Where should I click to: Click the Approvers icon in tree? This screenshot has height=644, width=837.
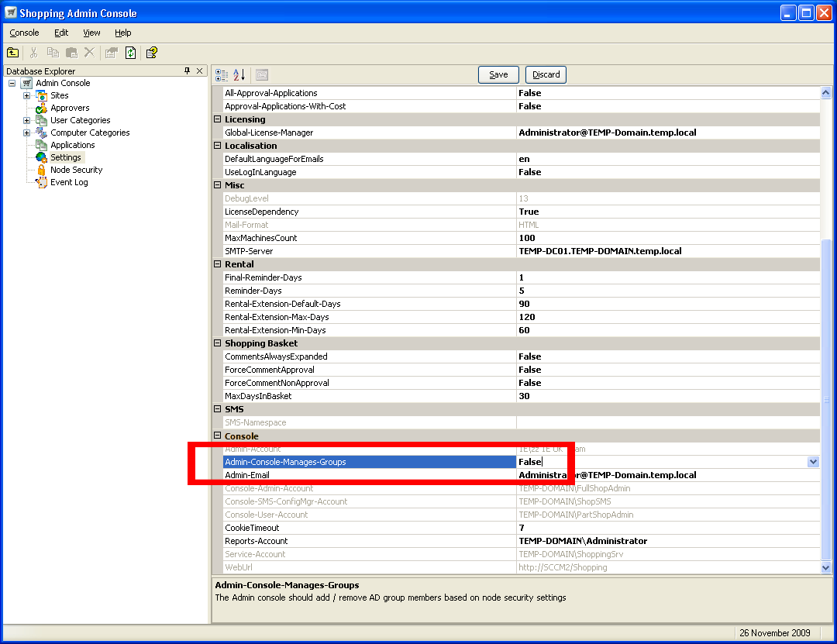coord(42,108)
